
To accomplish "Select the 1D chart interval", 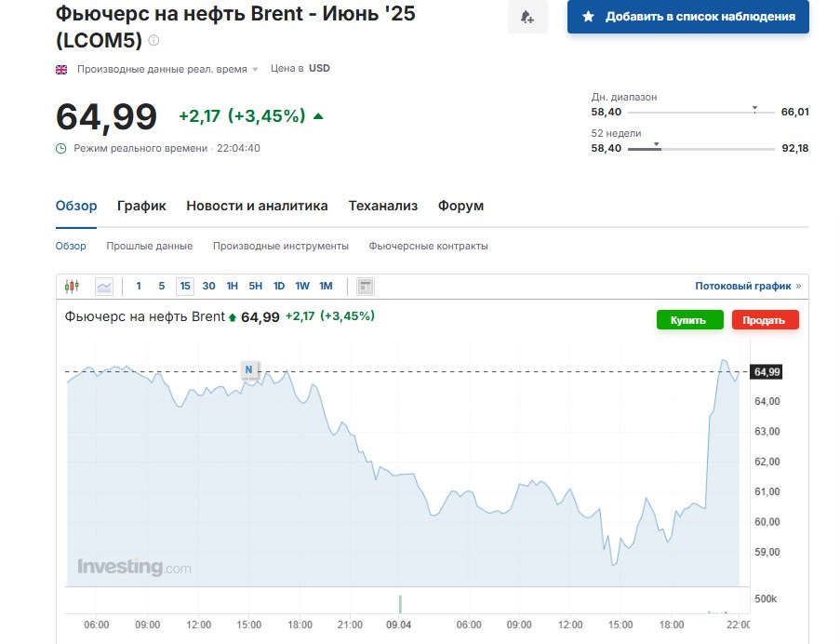I will [279, 286].
